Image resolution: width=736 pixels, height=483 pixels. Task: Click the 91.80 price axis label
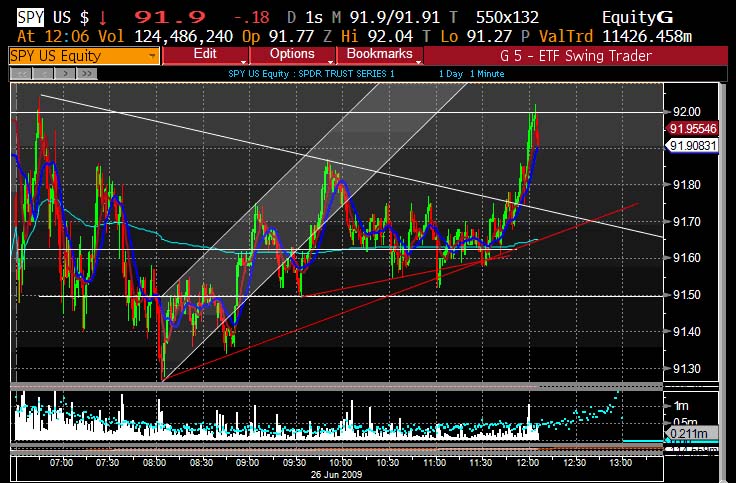[687, 185]
